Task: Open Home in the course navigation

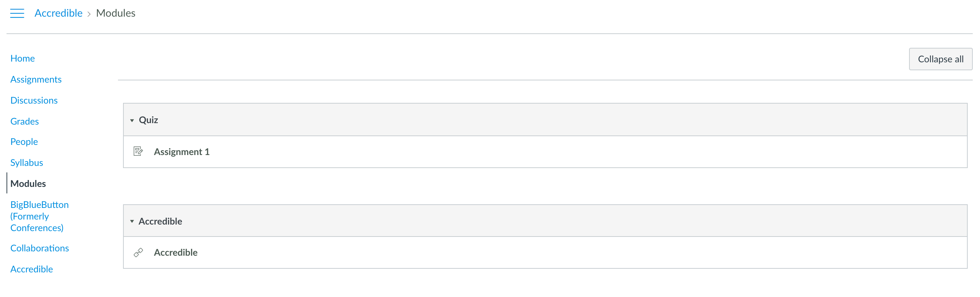Action: pyautogui.click(x=22, y=58)
